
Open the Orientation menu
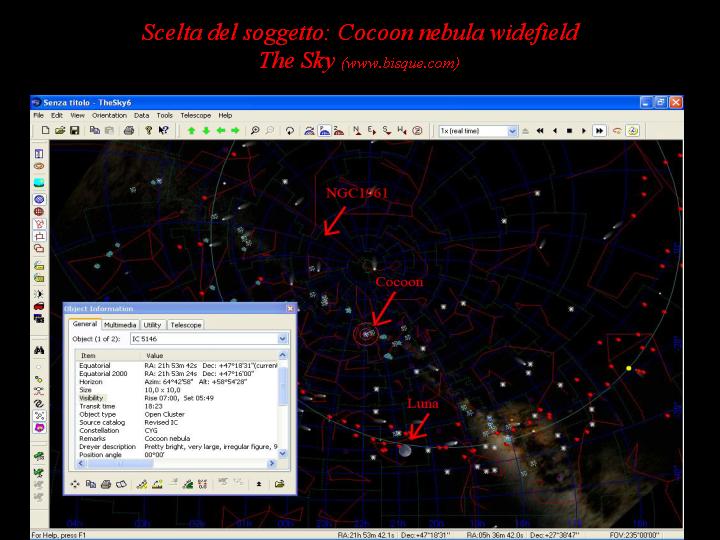point(109,115)
